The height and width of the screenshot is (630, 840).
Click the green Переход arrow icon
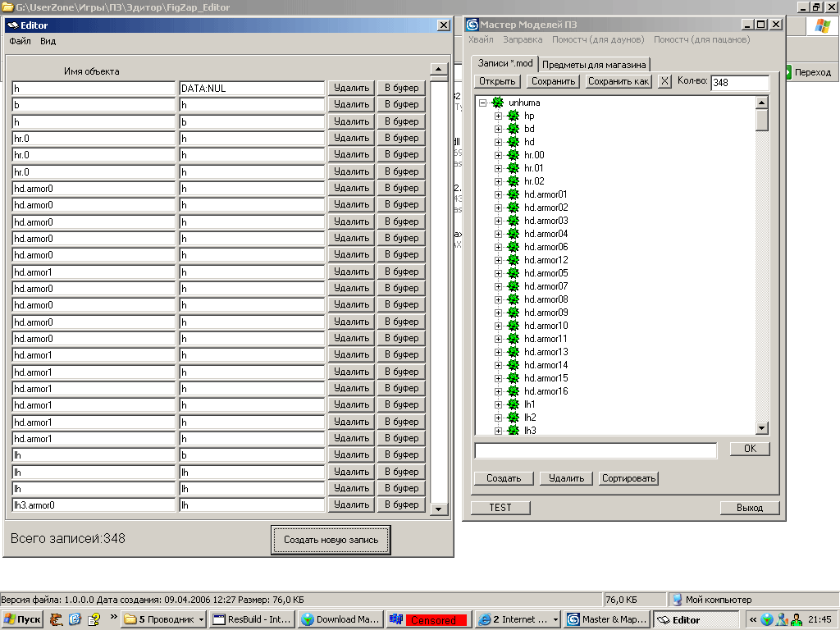(x=788, y=72)
